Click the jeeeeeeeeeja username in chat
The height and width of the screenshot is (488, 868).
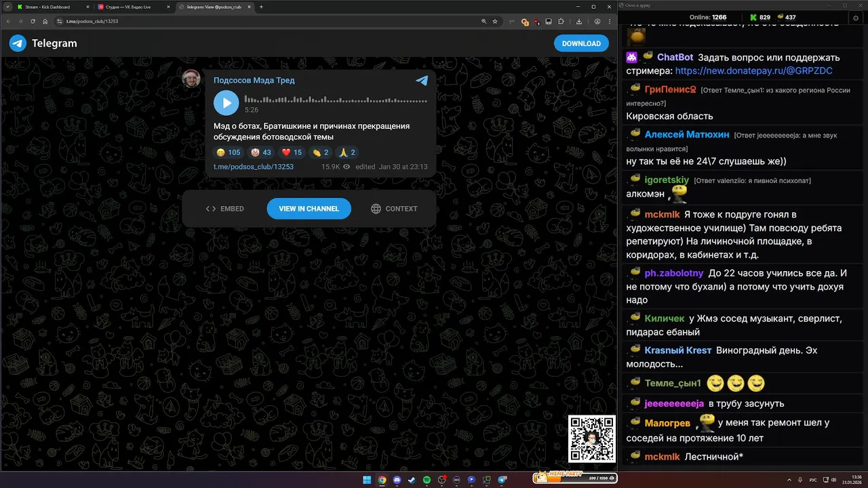(674, 403)
